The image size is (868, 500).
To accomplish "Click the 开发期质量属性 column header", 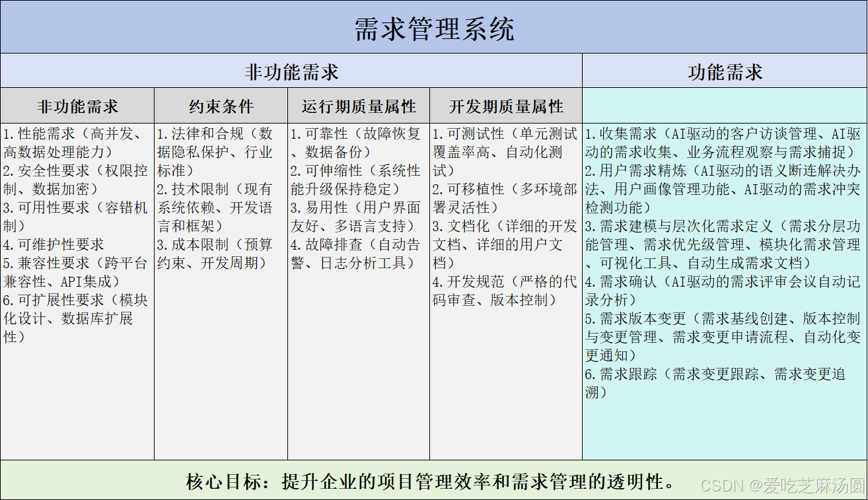I will pyautogui.click(x=505, y=106).
